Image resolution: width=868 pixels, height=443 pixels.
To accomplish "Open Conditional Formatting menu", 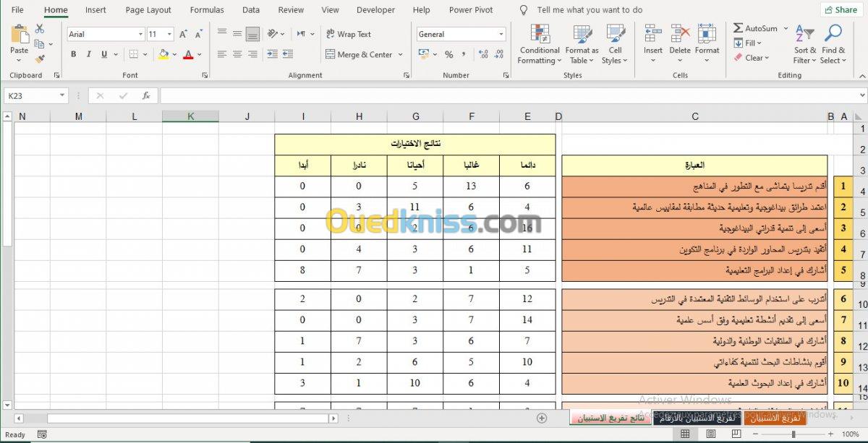I will [x=540, y=45].
